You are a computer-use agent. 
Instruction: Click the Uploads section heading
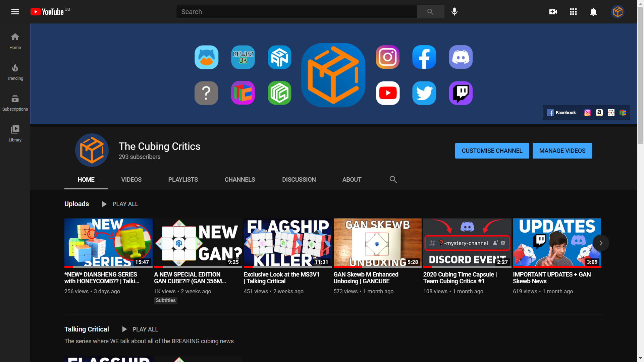coord(76,204)
